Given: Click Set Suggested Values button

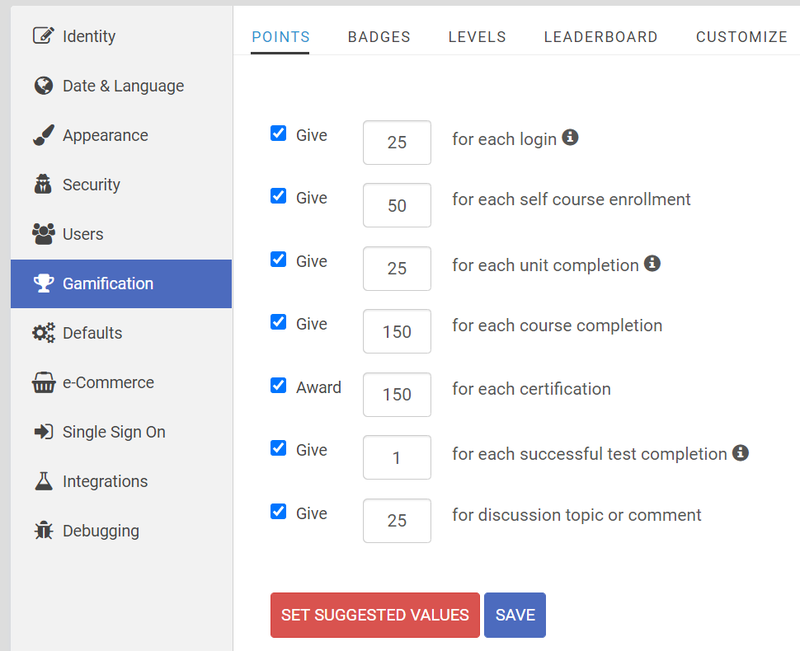Looking at the screenshot, I should [x=375, y=615].
